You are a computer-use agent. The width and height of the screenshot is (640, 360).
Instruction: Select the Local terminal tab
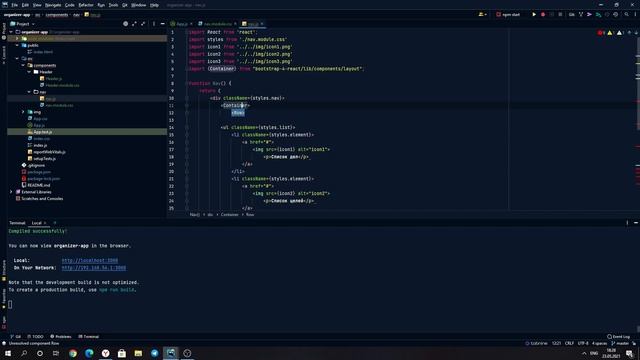pos(37,223)
